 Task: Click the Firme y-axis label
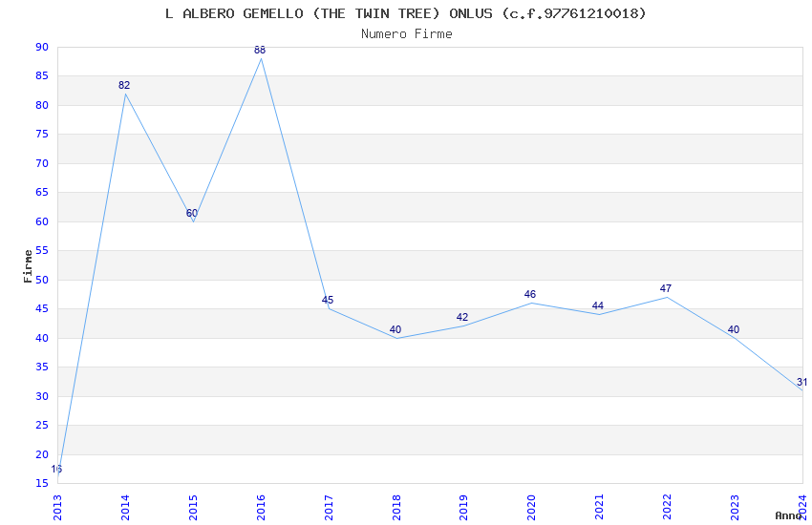coord(28,266)
